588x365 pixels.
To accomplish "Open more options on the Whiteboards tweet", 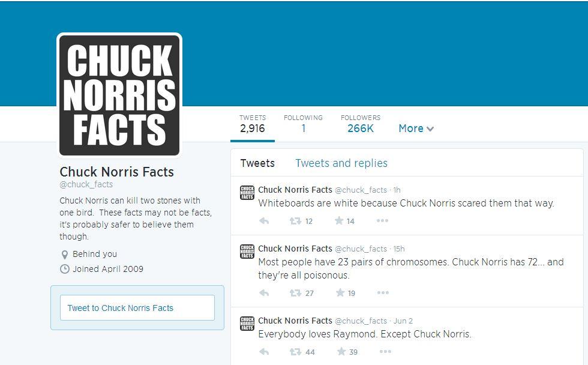I will tap(382, 220).
